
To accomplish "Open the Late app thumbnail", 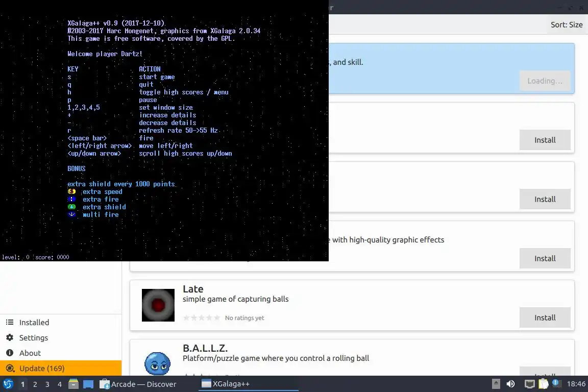I will coord(158,305).
